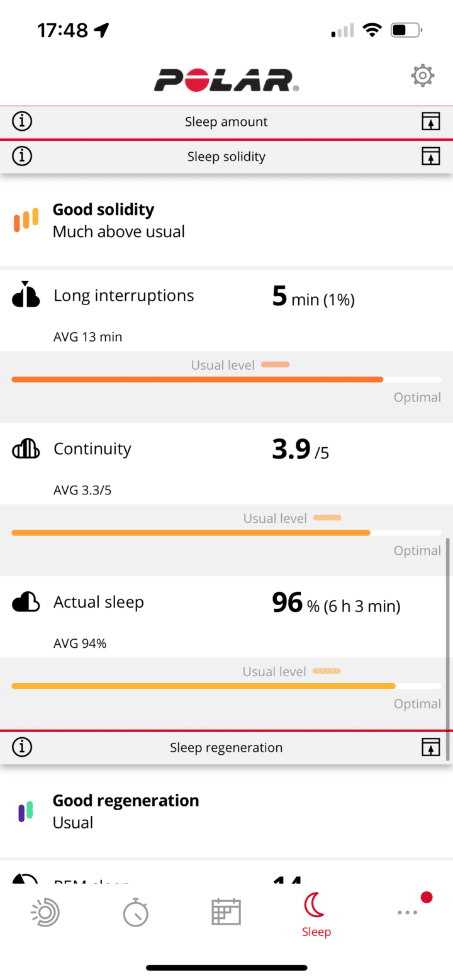
Task: Tap the Polar logo in the header
Action: click(x=226, y=80)
